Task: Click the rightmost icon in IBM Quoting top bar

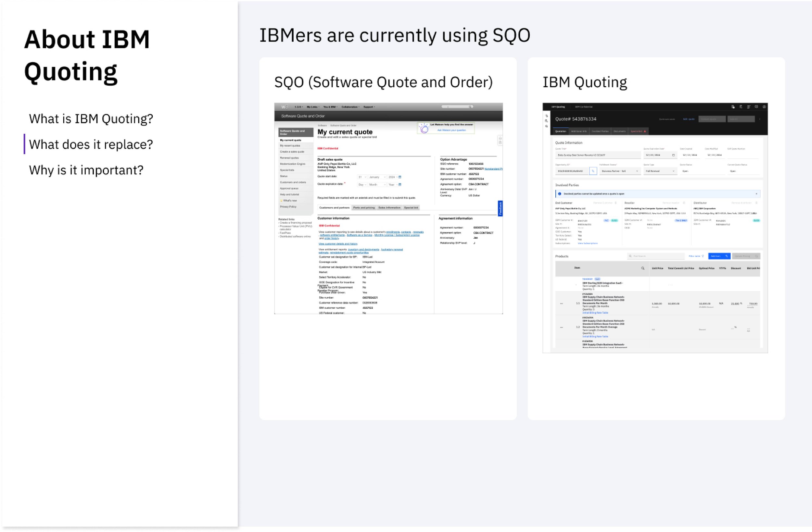Action: point(764,107)
